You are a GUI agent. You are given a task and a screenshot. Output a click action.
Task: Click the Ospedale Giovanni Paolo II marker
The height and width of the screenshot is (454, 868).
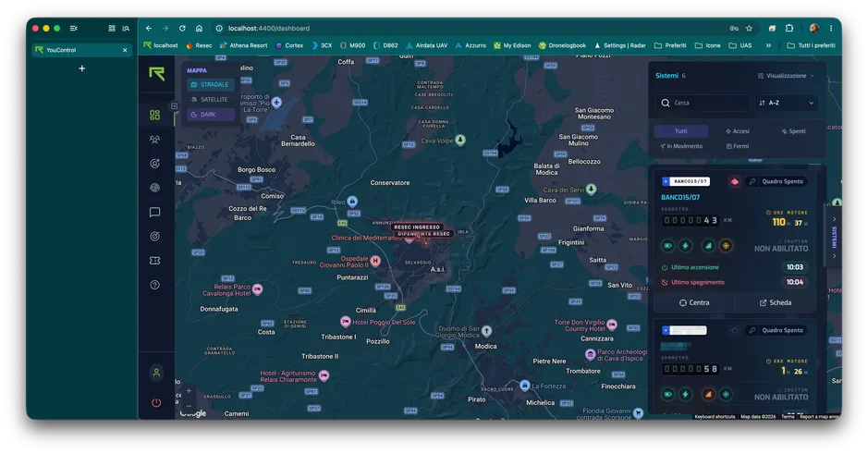(375, 261)
